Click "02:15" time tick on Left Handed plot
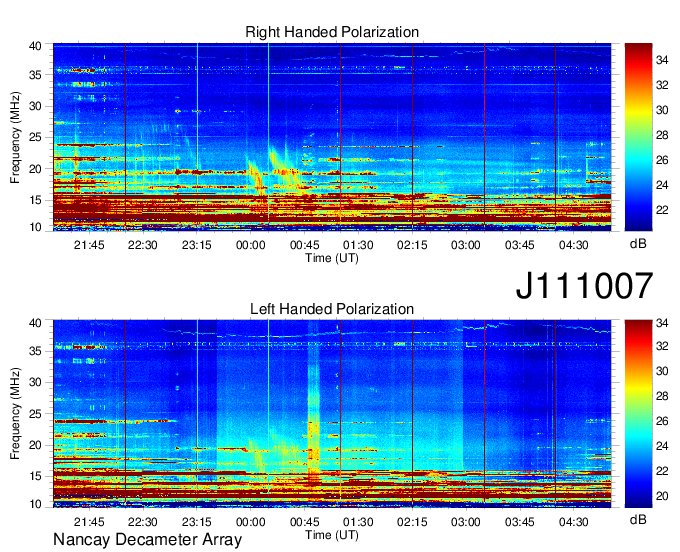Image resolution: width=680 pixels, height=552 pixels. (x=412, y=522)
